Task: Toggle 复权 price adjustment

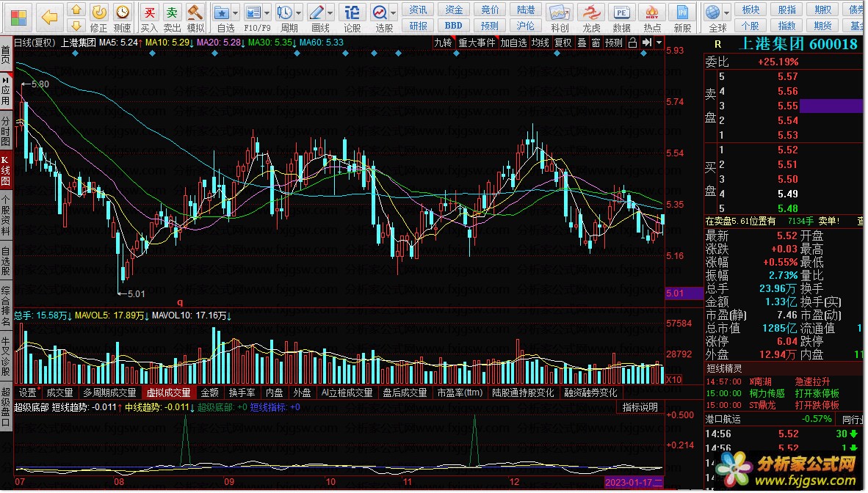Action: (x=563, y=43)
